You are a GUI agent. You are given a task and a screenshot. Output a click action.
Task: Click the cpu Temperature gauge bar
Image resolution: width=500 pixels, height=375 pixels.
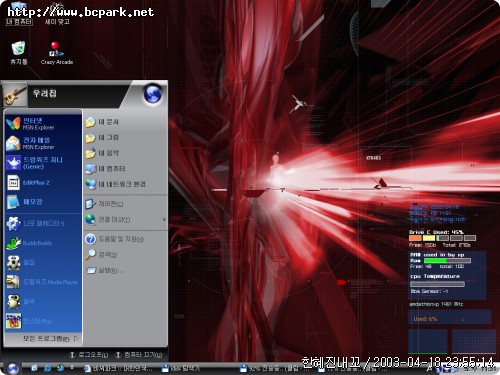[437, 284]
